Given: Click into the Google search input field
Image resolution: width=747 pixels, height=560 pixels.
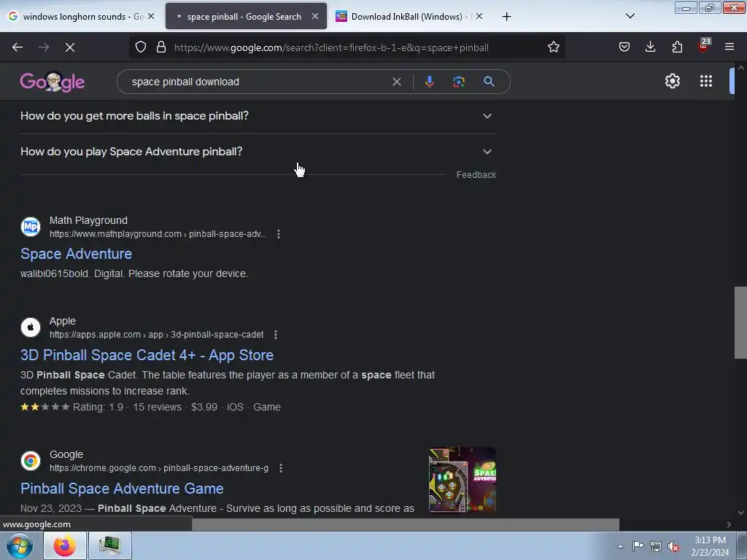Looking at the screenshot, I should pyautogui.click(x=258, y=82).
